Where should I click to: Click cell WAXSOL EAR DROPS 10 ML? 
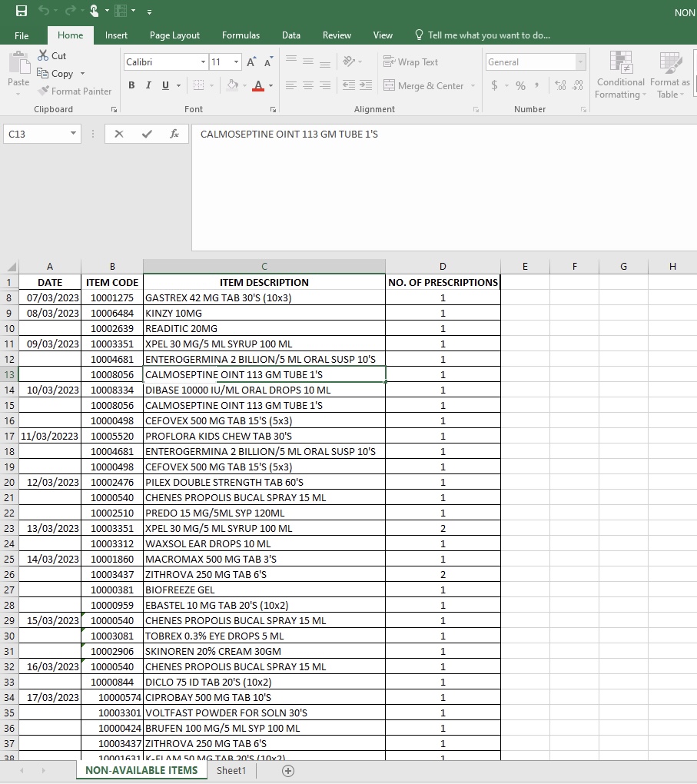point(264,544)
